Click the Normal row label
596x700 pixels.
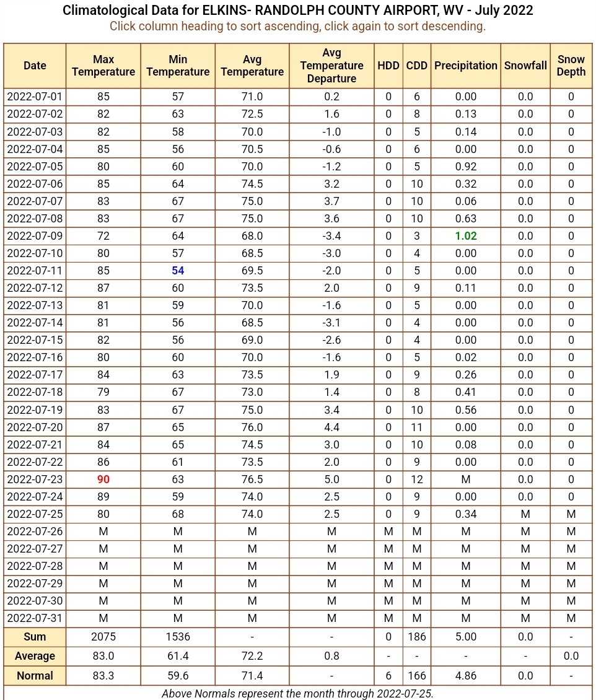coord(35,676)
